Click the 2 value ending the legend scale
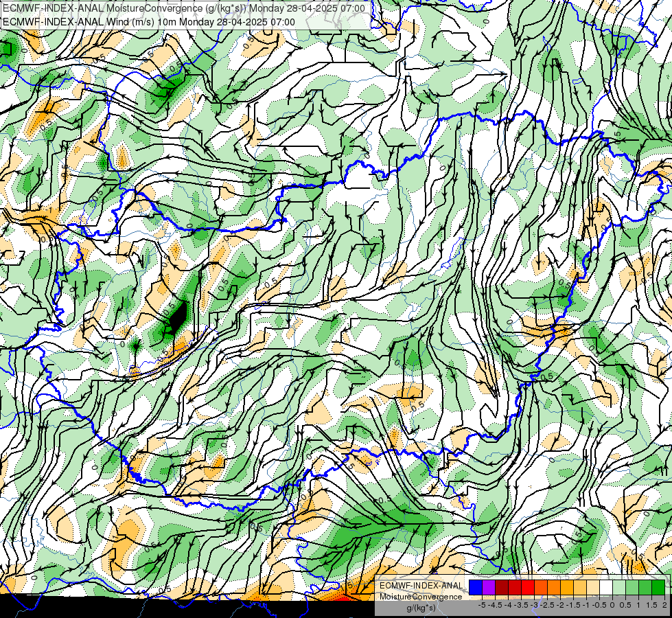Viewport: 672px width, 618px height. [x=664, y=605]
